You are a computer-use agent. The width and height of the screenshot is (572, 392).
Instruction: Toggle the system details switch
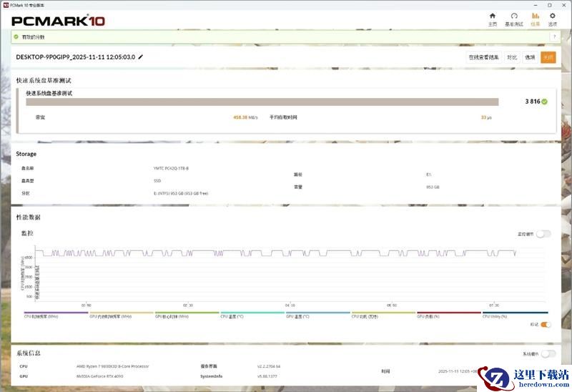548,353
